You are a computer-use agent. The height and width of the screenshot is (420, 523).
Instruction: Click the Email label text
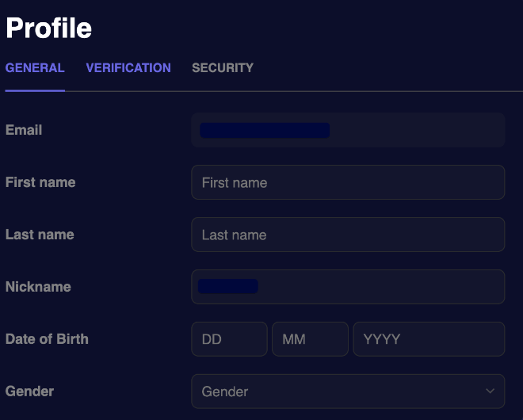[24, 130]
